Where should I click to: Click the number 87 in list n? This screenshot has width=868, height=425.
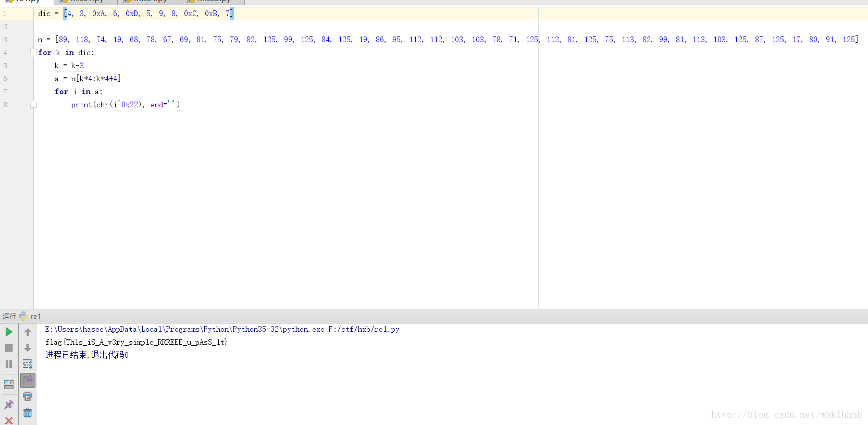click(759, 40)
